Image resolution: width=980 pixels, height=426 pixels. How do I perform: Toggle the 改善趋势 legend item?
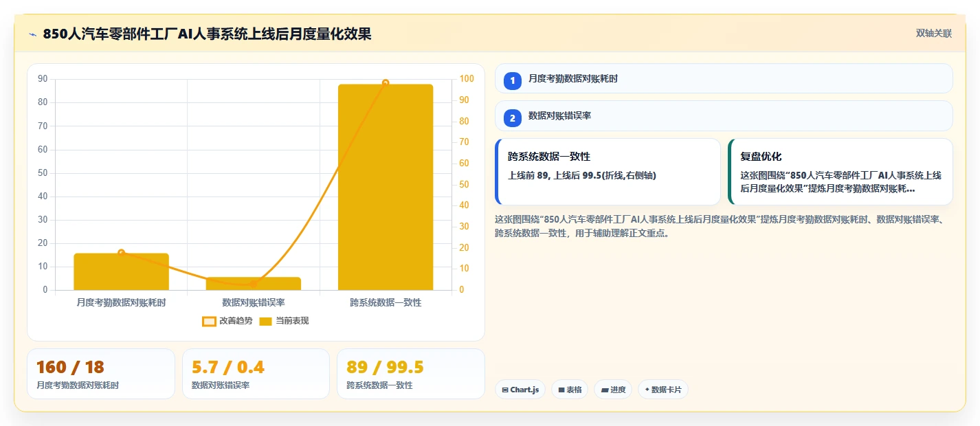(x=227, y=321)
